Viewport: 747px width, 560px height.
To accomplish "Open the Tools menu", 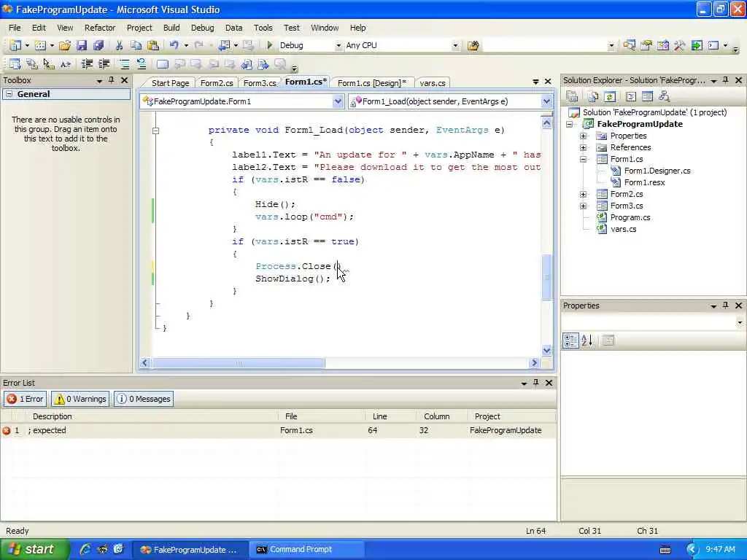I will point(263,28).
